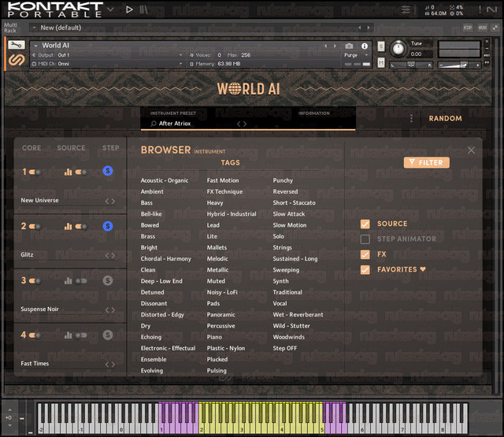Enable the STEP ANIMATOR checkbox

click(365, 239)
